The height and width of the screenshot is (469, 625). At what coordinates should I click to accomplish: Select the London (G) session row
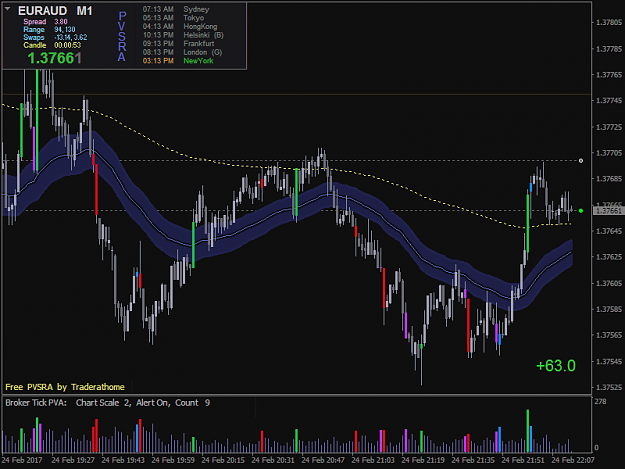point(183,52)
